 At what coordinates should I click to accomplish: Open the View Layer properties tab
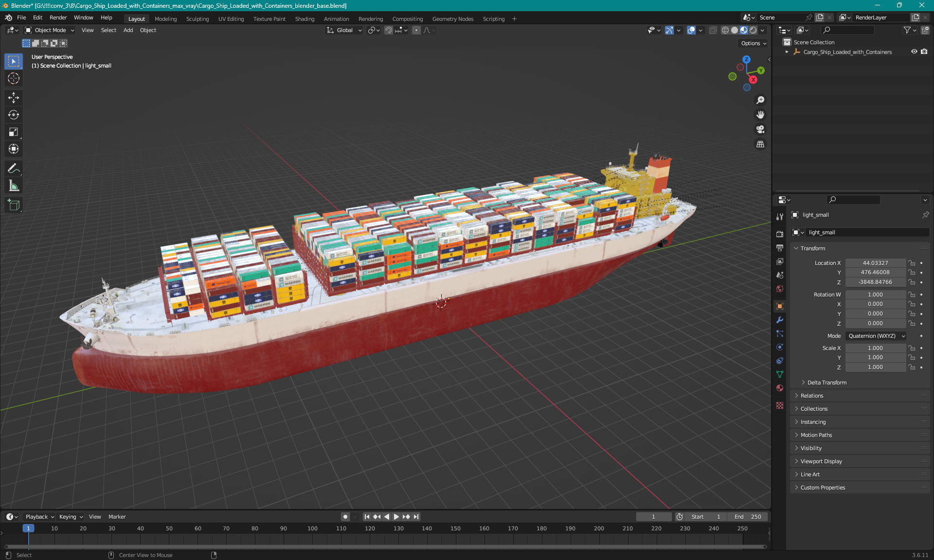point(780,261)
